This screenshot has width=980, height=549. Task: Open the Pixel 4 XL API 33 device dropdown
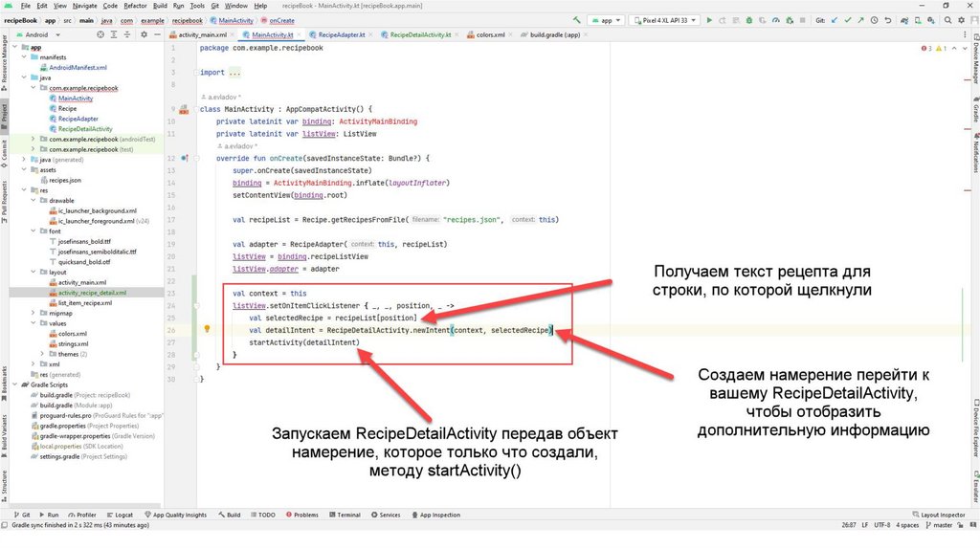[663, 19]
